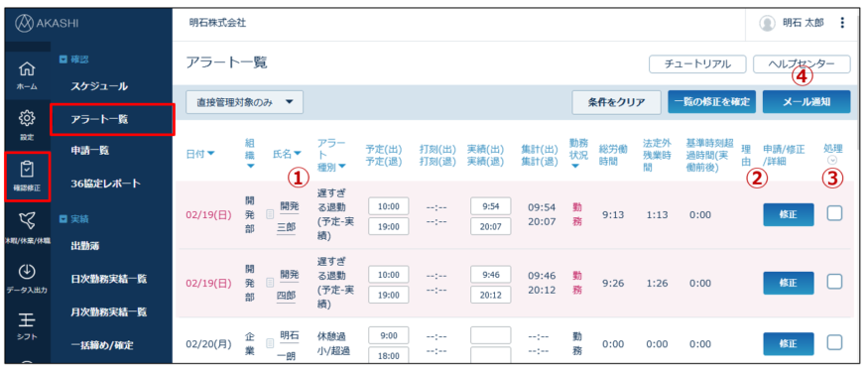Expand the 処理 column circle arrow
This screenshot has width=868, height=371.
click(832, 160)
